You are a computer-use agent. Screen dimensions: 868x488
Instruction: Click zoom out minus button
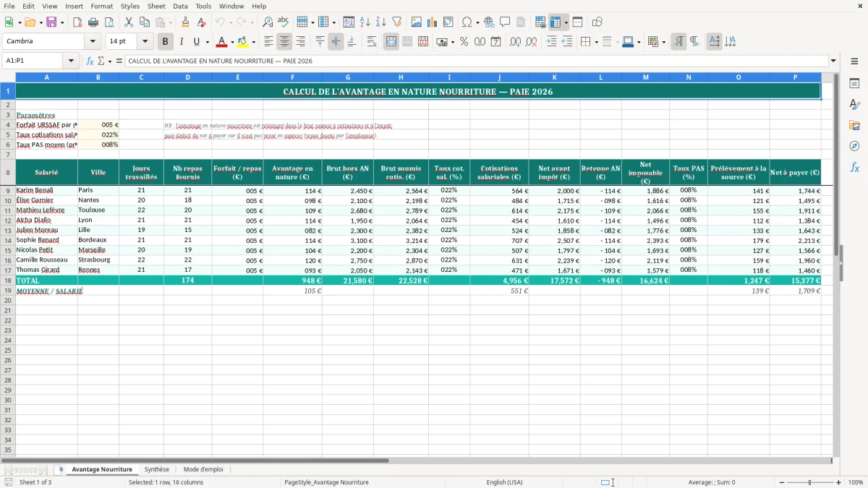click(780, 482)
